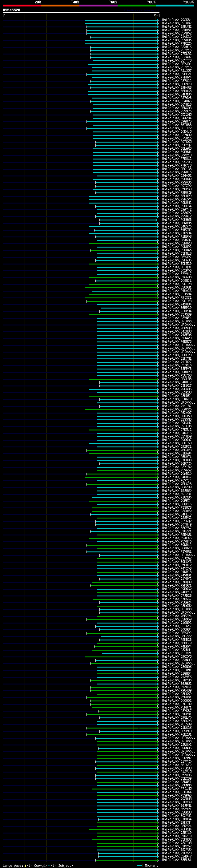Image resolution: width=197 pixels, height=868 pixels.
Task: Select the UniRef100_Q6YTT3 label
Action: click(x=177, y=60)
